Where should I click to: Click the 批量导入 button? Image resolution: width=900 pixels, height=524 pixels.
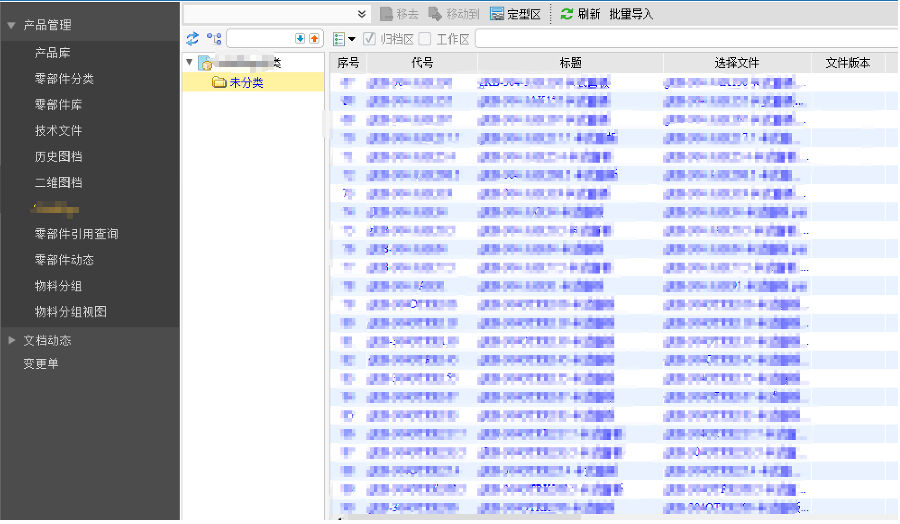631,14
